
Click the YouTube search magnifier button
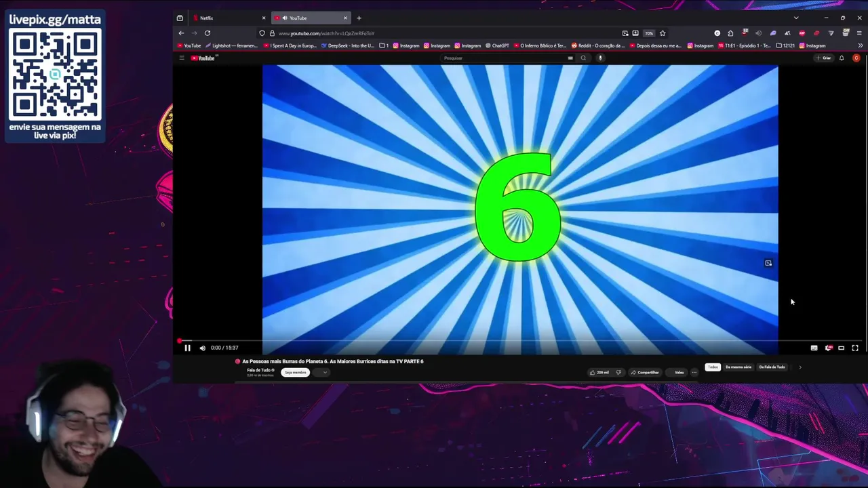583,58
